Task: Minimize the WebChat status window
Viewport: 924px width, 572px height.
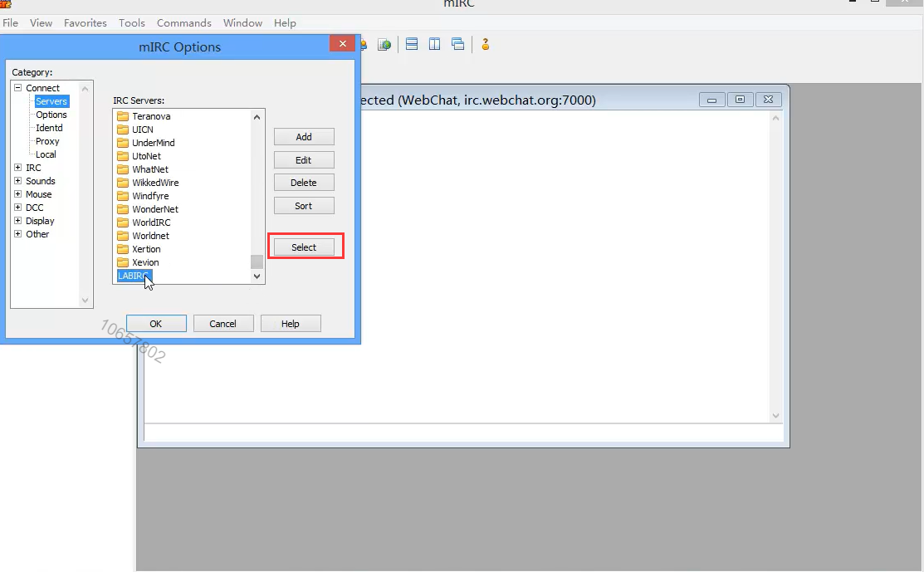Action: [711, 100]
